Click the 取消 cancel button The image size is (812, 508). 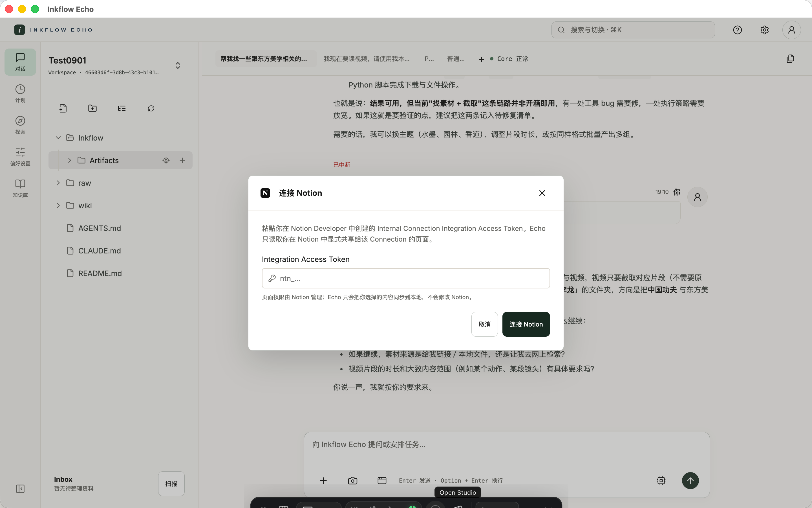484,324
